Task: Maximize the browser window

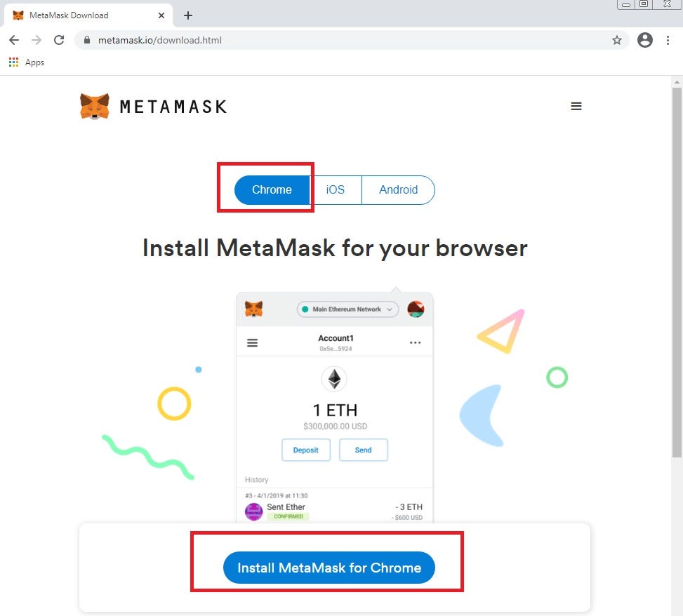Action: (644, 4)
